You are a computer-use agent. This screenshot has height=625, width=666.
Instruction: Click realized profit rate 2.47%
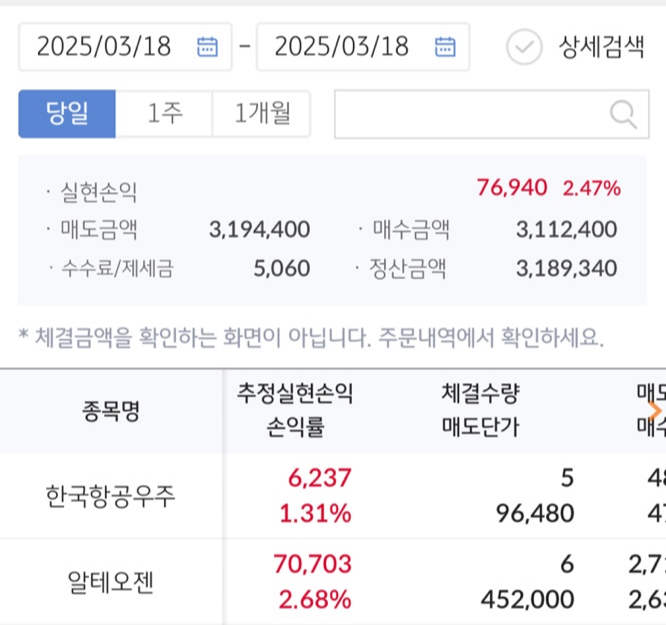592,188
